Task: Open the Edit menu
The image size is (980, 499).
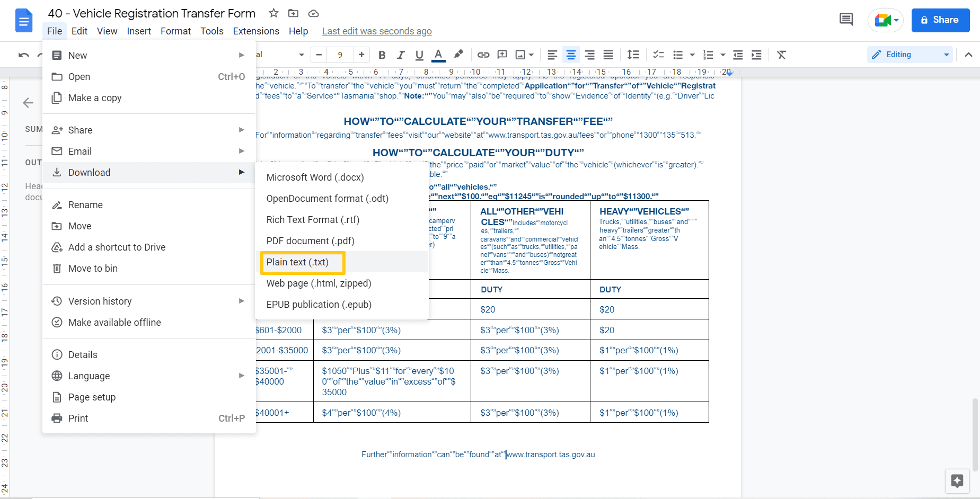Action: [80, 31]
